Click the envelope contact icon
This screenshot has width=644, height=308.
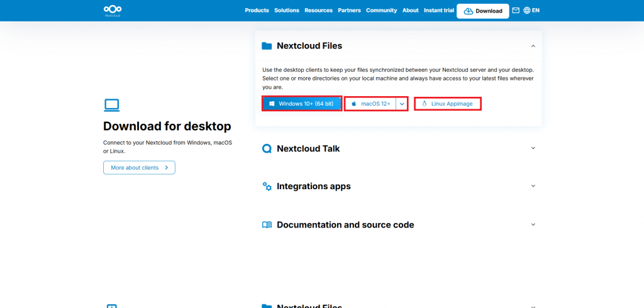coord(516,11)
